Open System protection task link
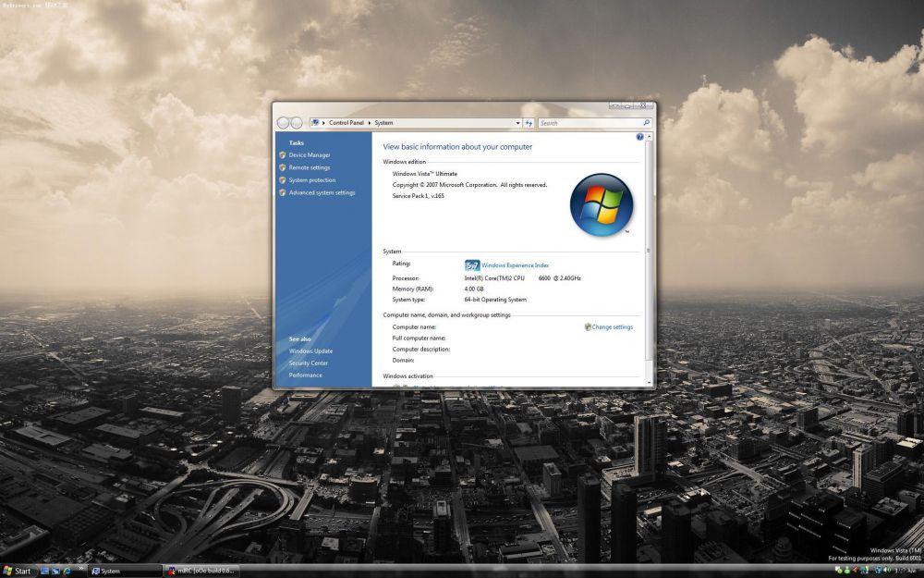Image resolution: width=924 pixels, height=578 pixels. (311, 180)
